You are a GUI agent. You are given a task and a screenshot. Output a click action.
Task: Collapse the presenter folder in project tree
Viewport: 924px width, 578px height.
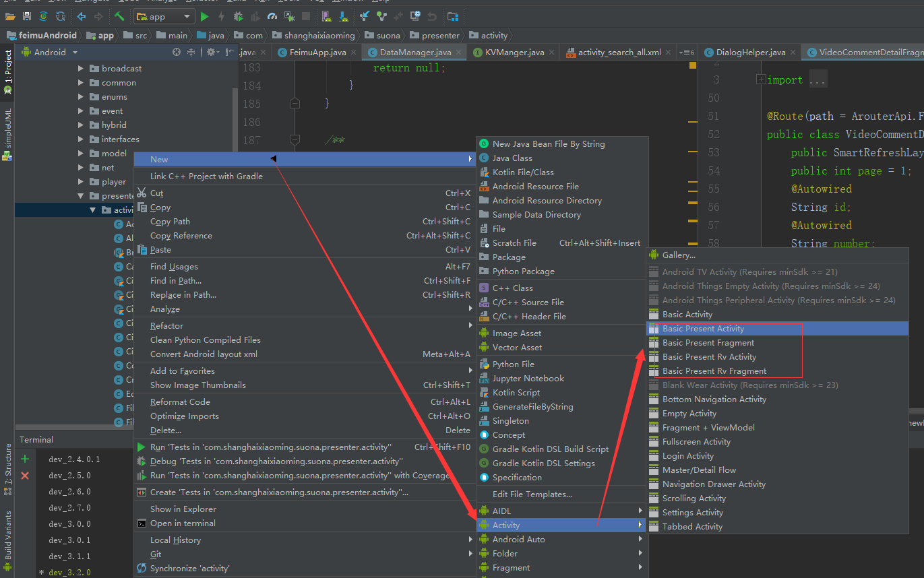[x=81, y=196]
